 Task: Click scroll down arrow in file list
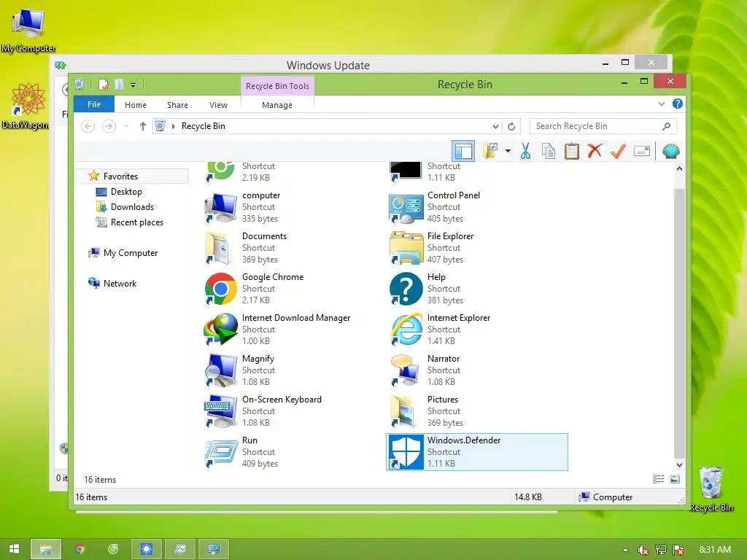(x=679, y=464)
